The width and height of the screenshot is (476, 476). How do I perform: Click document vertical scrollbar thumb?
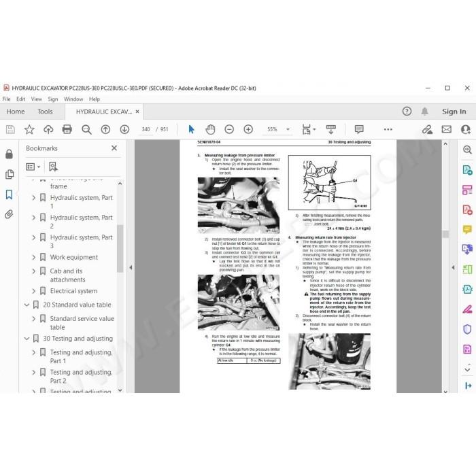click(x=445, y=234)
